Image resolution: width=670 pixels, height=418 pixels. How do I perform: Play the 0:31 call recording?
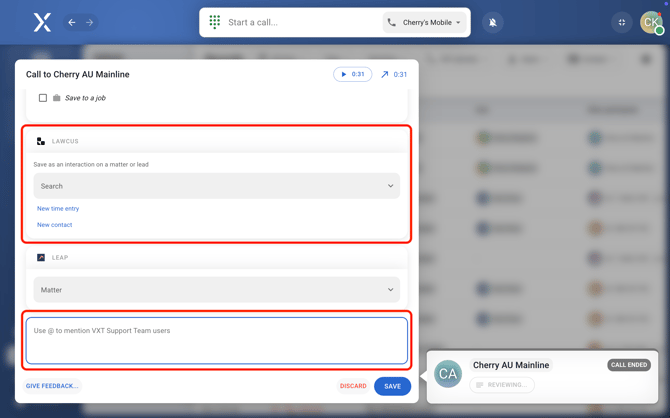tap(352, 75)
